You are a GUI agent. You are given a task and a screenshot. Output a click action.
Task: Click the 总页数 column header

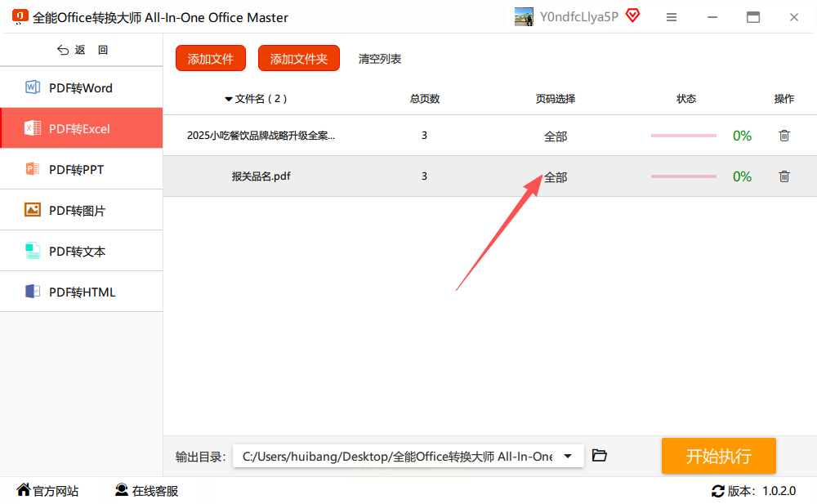pos(425,99)
